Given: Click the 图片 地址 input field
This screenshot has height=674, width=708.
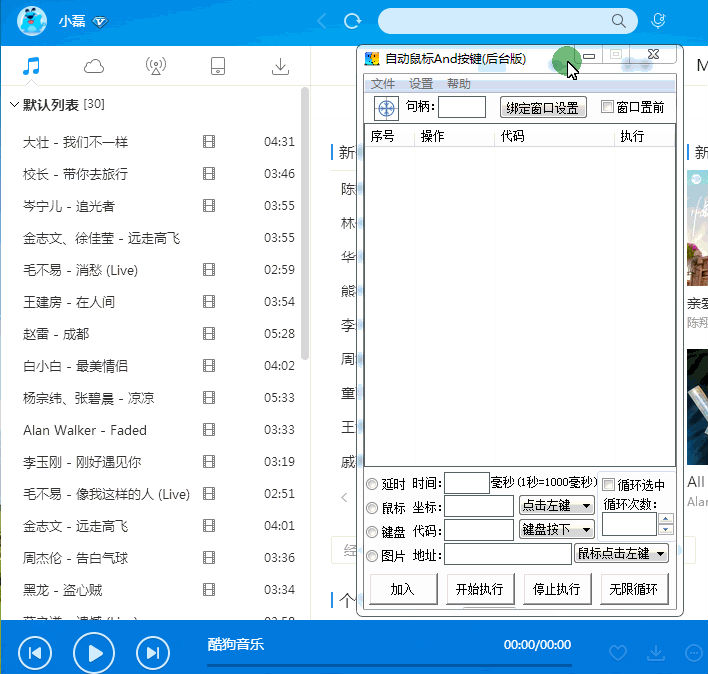Looking at the screenshot, I should (508, 553).
